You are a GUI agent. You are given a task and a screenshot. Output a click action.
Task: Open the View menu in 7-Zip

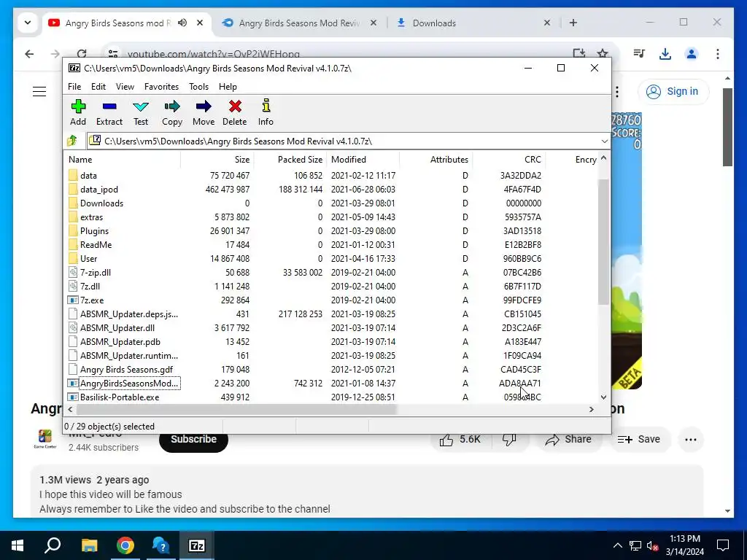tap(125, 87)
